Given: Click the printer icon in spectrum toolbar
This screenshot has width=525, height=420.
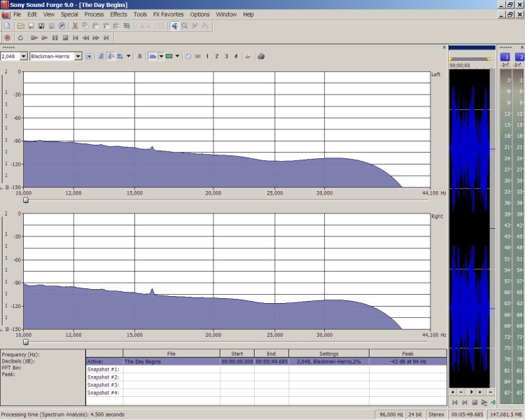Looking at the screenshot, I should coord(261,56).
